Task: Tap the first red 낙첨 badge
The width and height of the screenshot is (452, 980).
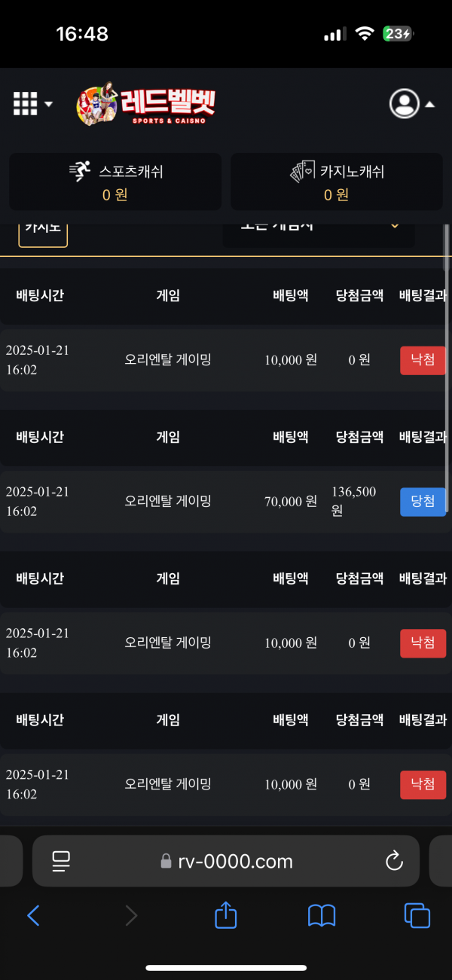Action: pyautogui.click(x=423, y=360)
